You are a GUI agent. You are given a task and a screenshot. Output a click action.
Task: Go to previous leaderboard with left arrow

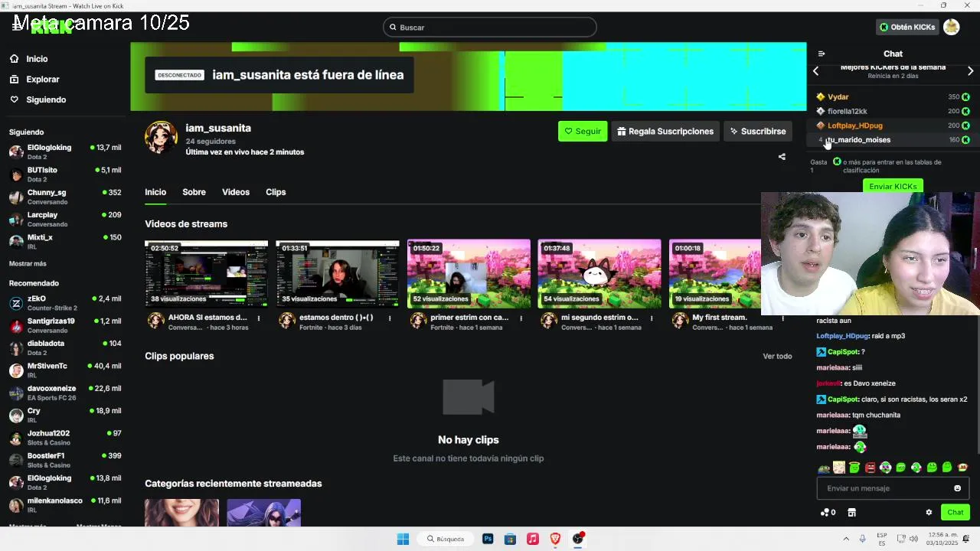[x=816, y=71]
